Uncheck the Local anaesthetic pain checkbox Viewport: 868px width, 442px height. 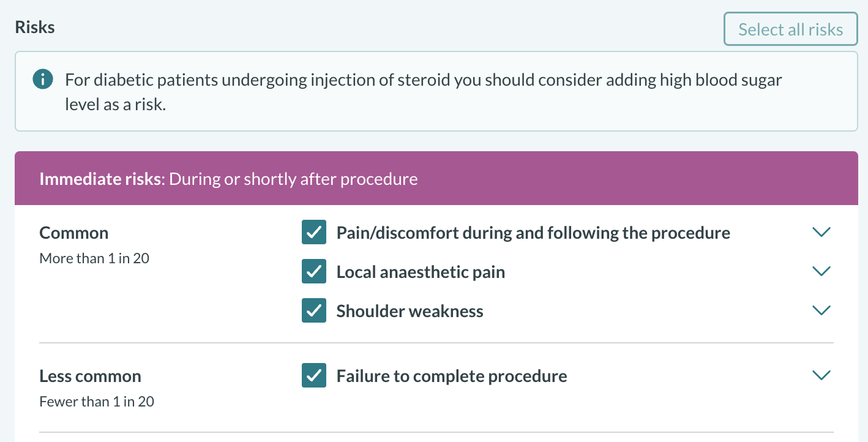314,272
